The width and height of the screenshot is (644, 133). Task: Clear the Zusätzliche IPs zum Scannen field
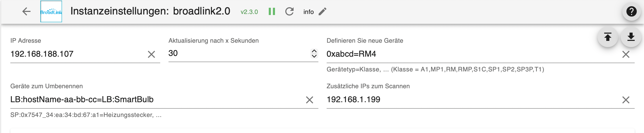pos(626,100)
